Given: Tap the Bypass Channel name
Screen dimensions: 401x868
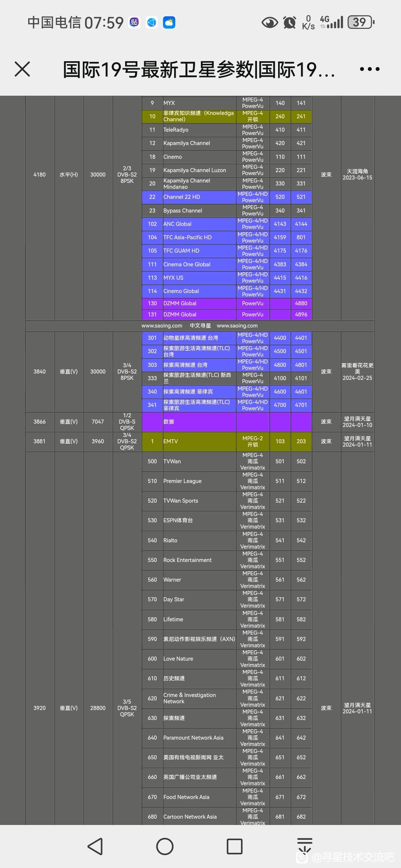Looking at the screenshot, I should [183, 211].
